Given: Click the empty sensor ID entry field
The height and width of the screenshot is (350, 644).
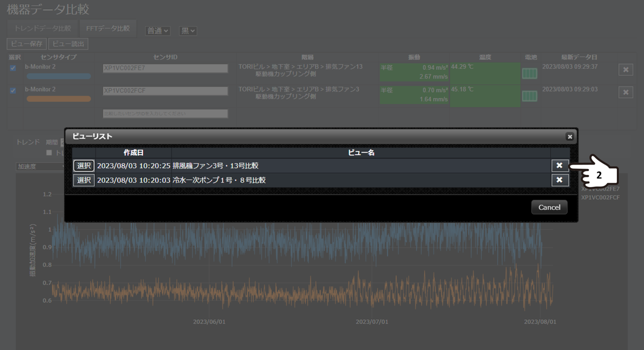Looking at the screenshot, I should tap(165, 113).
